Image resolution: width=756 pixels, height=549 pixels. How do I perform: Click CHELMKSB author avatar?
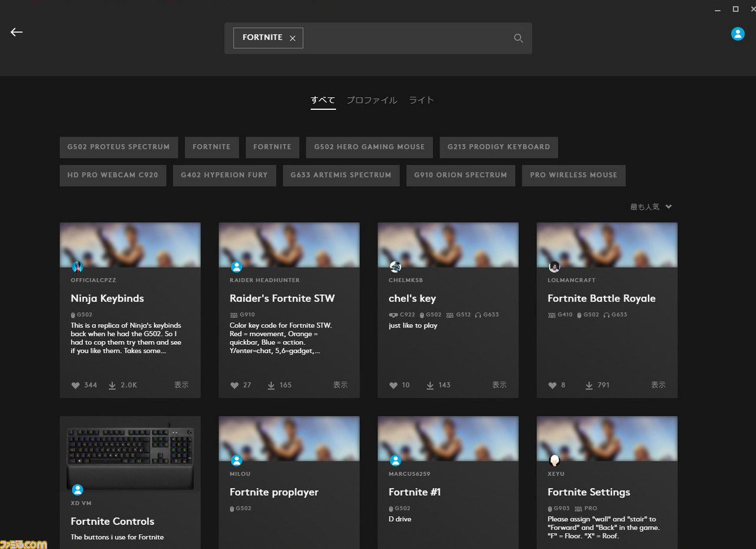click(395, 267)
